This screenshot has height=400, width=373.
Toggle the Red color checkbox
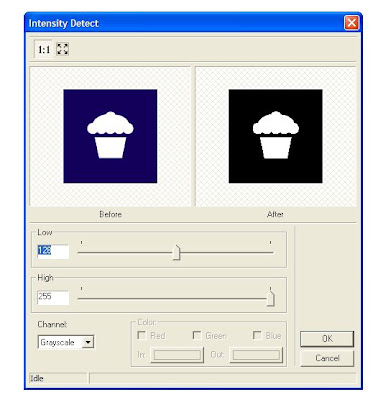[x=142, y=335]
